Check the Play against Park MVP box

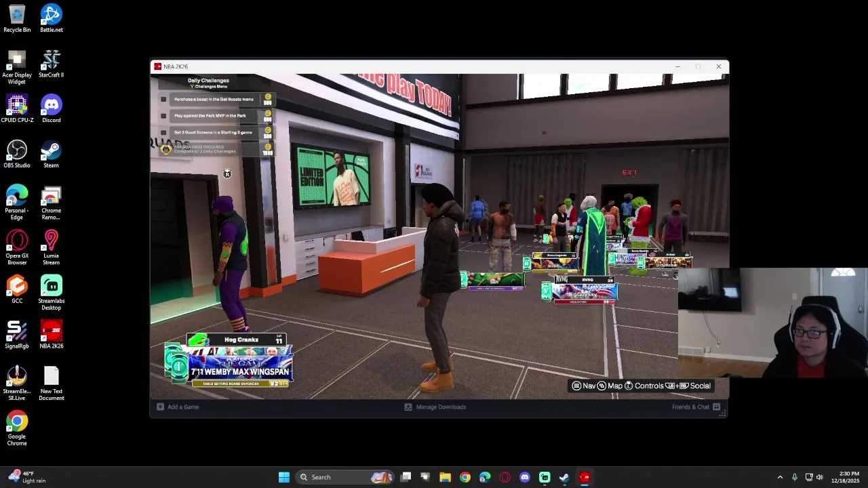(x=163, y=116)
